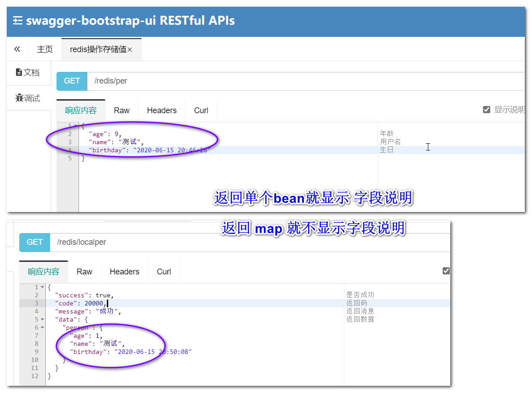Click the "birthday" line in upper JSON
This screenshot has height=393, width=532.
coord(149,150)
